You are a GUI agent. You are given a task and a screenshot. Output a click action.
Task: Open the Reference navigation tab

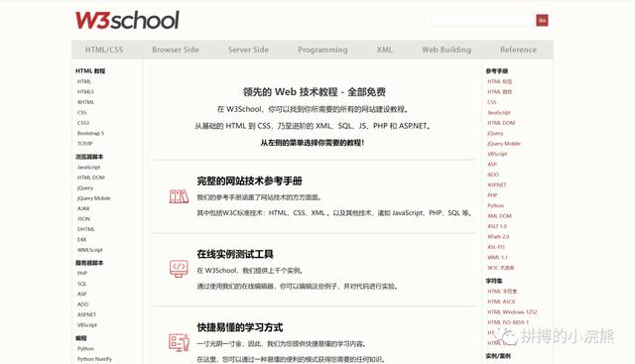click(518, 50)
